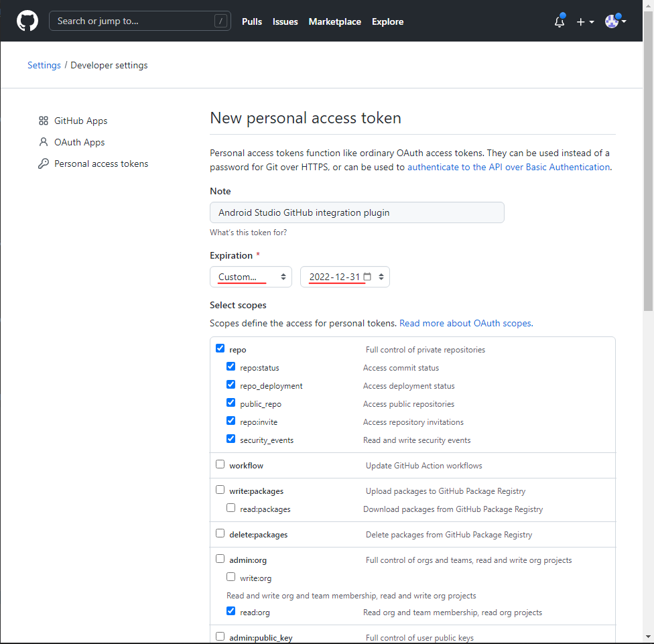Click the scrollbar down arrow
The height and width of the screenshot is (644, 654).
point(648,637)
